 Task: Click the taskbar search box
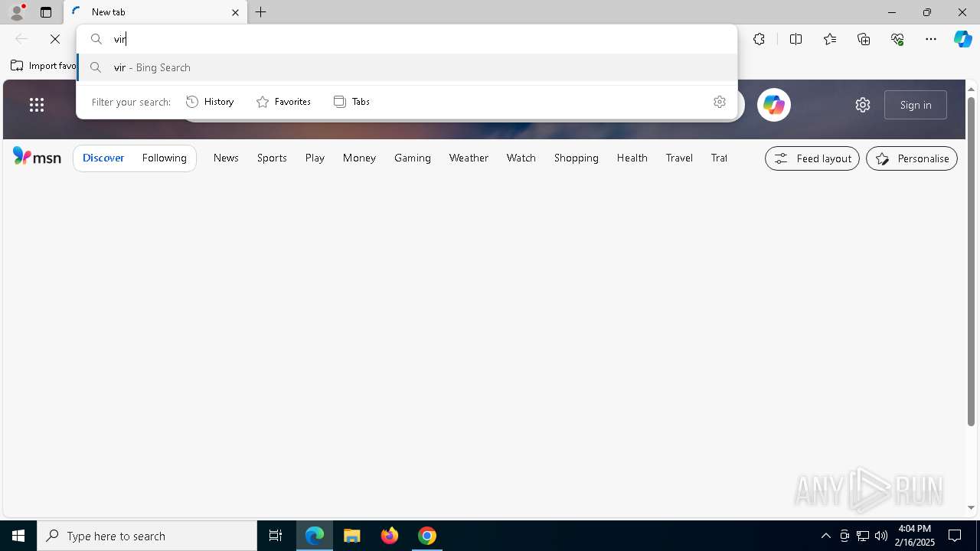pos(147,536)
